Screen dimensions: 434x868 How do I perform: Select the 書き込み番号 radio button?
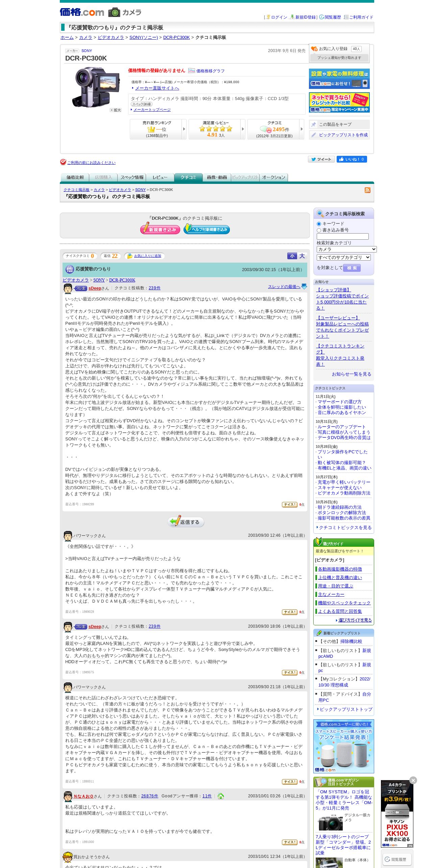(x=319, y=230)
